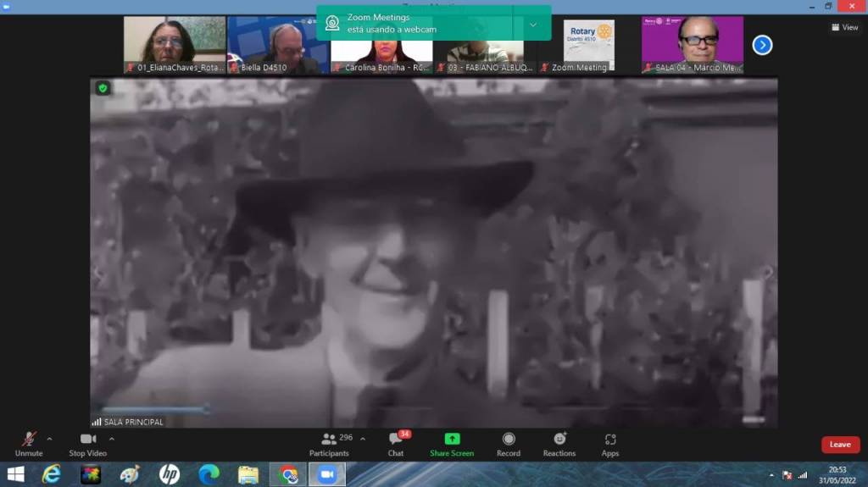
Task: Expand audio options arrow beside Unmute
Action: coord(49,439)
